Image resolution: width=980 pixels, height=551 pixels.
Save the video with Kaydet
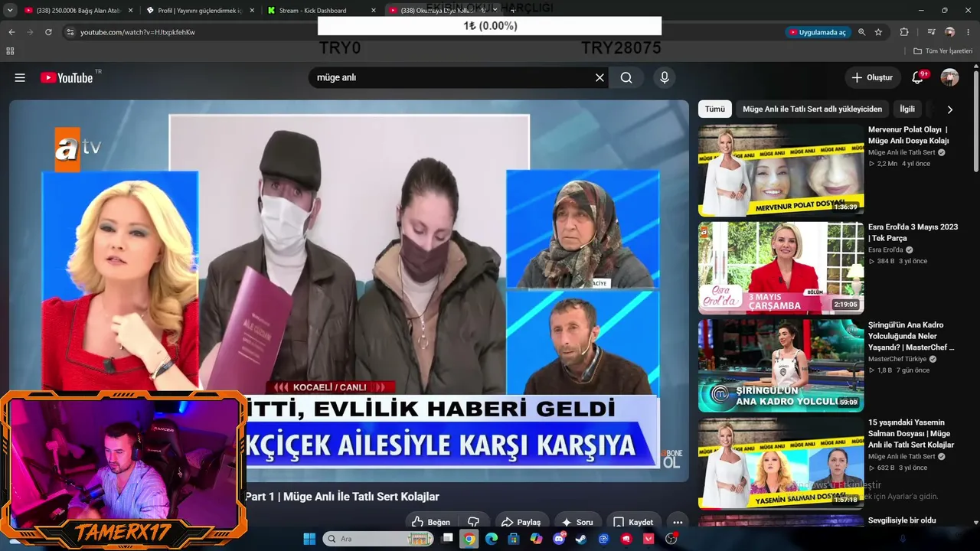(x=633, y=522)
